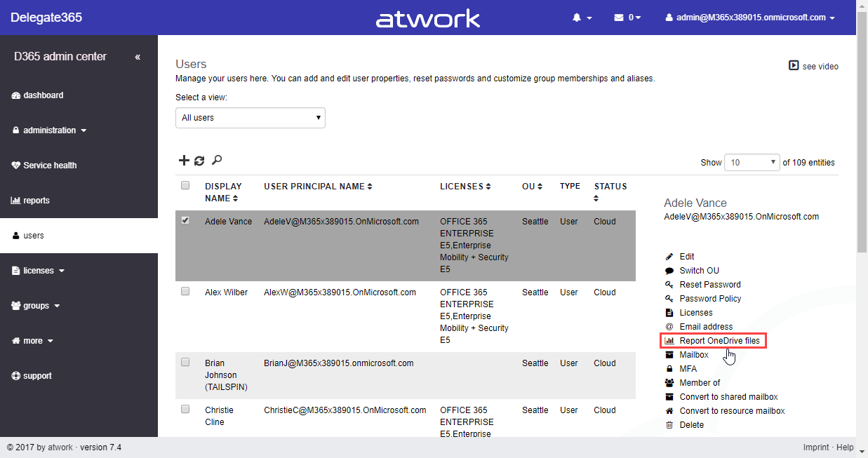
Task: Check the Christie Cline row checkbox
Action: click(185, 409)
